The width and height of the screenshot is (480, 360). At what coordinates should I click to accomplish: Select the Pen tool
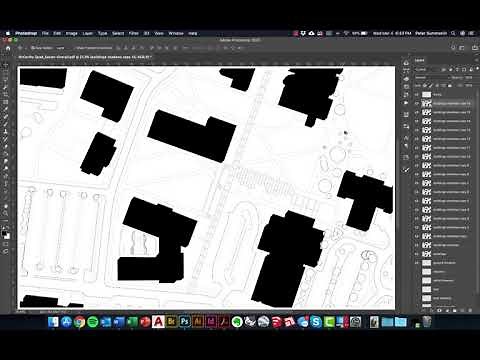[x=5, y=175]
